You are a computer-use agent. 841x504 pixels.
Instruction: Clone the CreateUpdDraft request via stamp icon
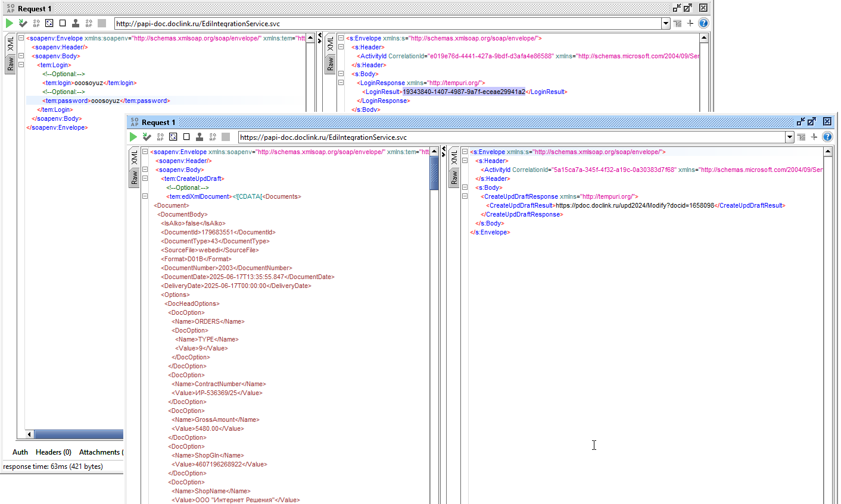(200, 137)
